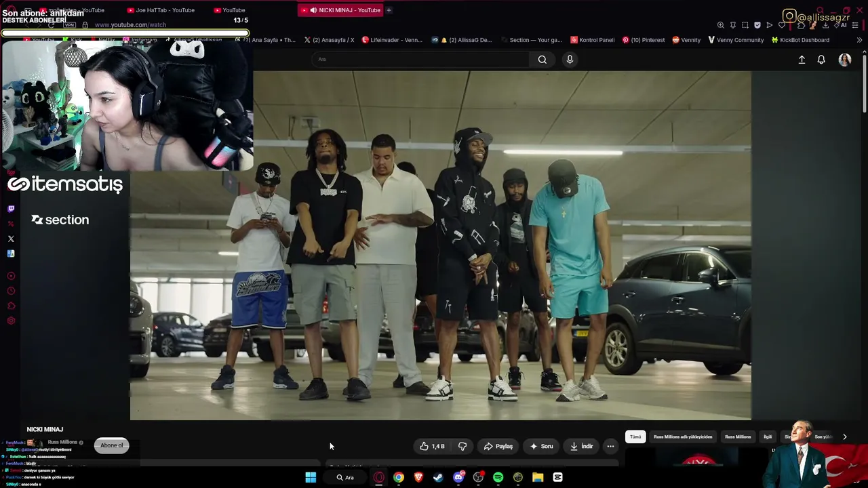
Task: Click the player/send toolbar icon
Action: click(x=770, y=25)
